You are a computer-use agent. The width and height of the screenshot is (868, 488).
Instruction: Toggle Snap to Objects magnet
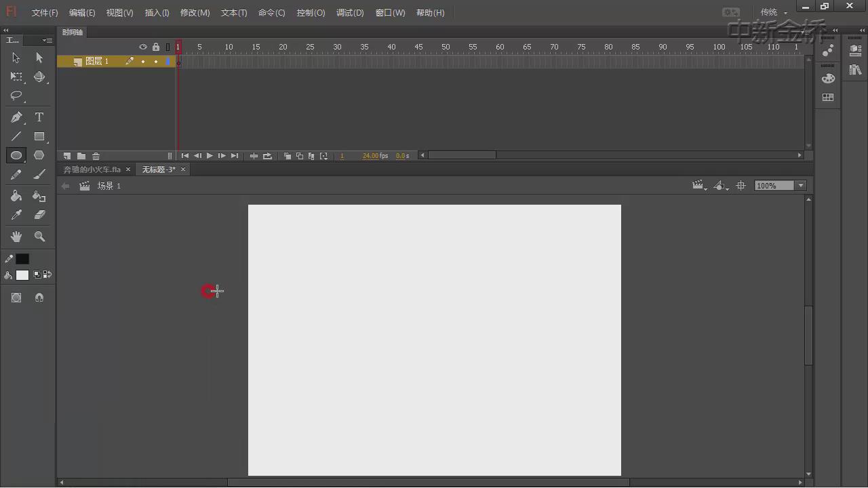39,298
